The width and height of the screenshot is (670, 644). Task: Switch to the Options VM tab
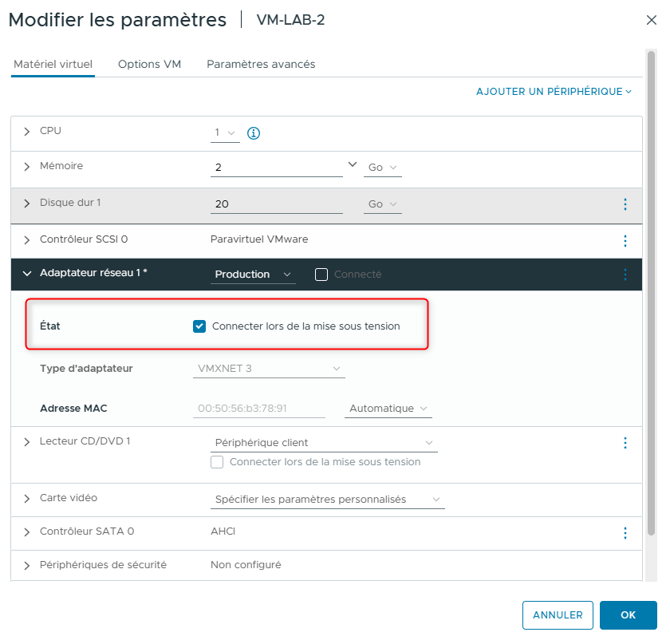click(x=149, y=64)
